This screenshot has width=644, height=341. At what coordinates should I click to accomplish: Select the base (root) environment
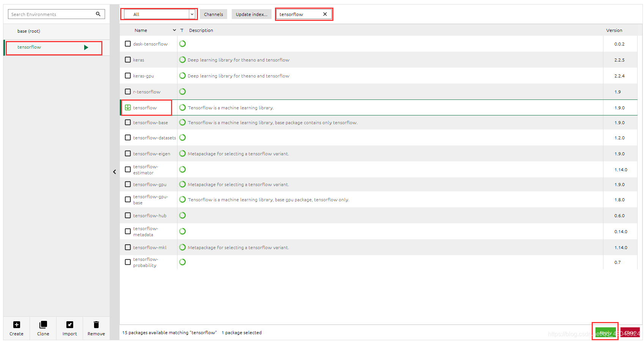tap(57, 31)
